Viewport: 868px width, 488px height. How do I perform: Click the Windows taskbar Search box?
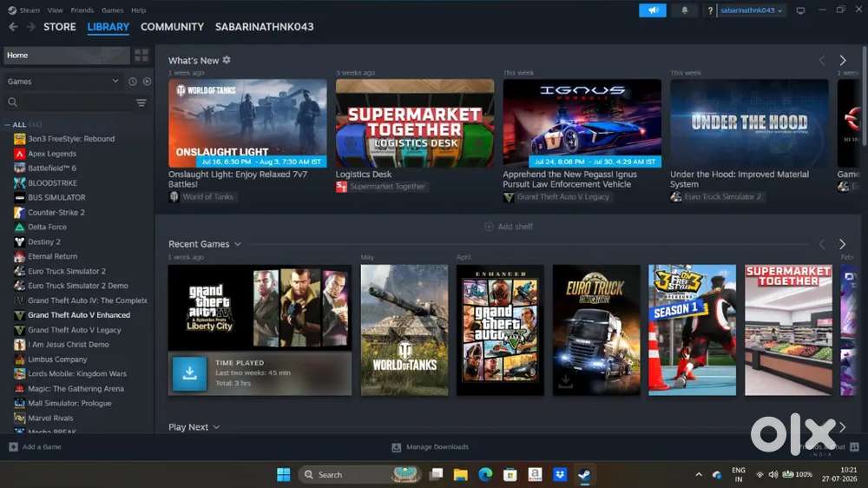click(360, 475)
